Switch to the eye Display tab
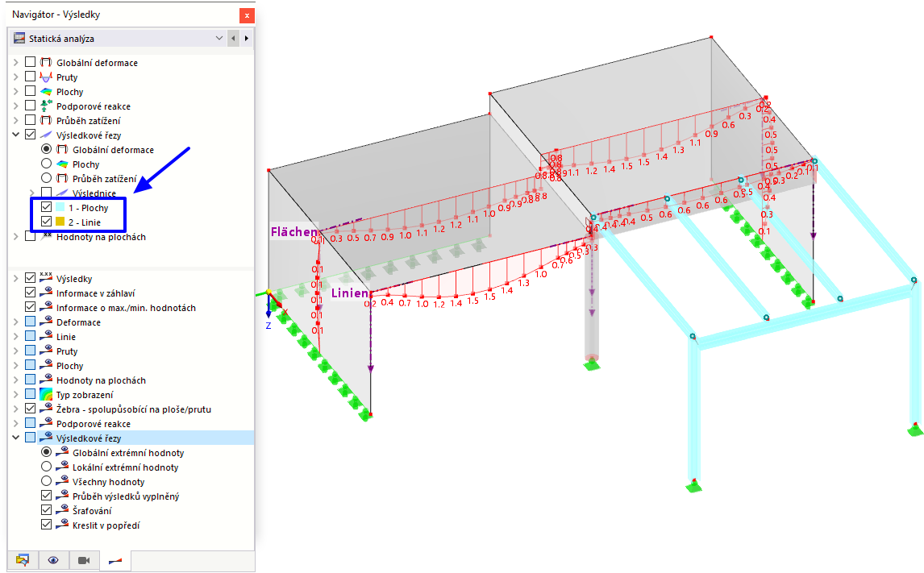Screen dimensions: 924x573 pos(54,560)
